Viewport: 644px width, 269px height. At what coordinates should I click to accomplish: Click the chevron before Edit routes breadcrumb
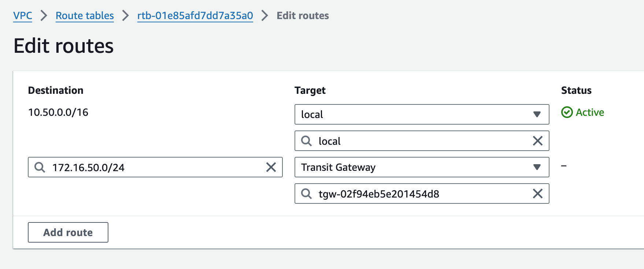coord(265,15)
